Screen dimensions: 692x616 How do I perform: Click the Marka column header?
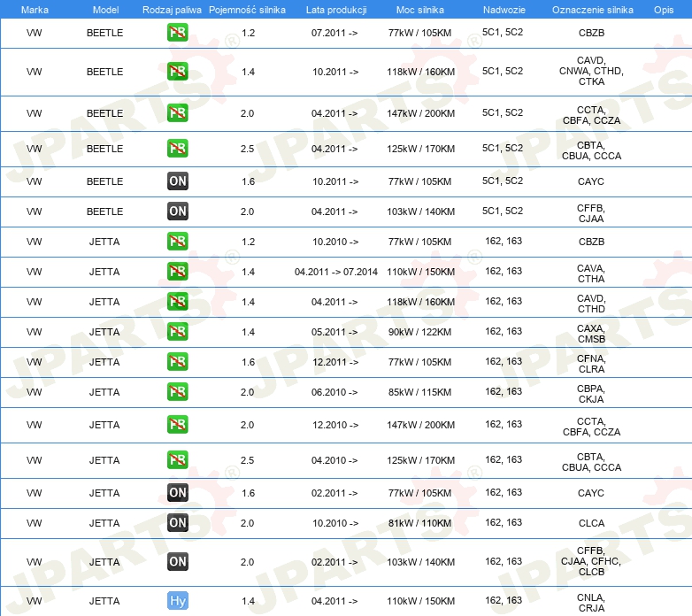(35, 9)
